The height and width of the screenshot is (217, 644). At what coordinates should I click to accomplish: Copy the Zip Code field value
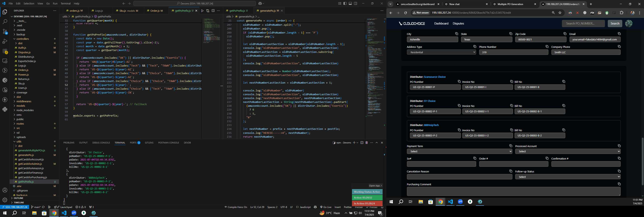coord(565,34)
